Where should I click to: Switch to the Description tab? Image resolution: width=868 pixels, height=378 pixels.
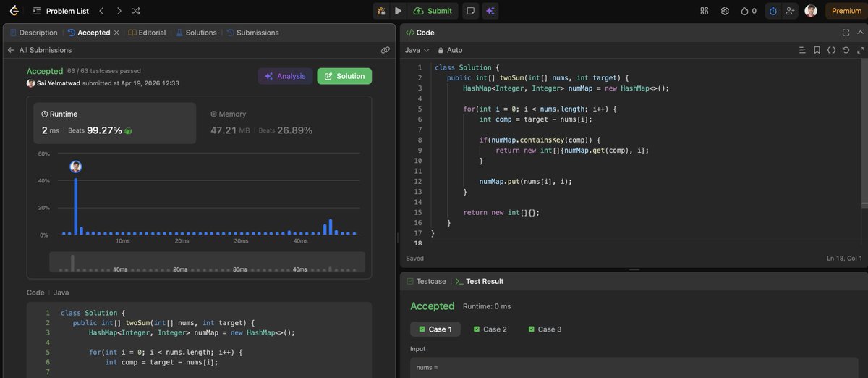(34, 33)
